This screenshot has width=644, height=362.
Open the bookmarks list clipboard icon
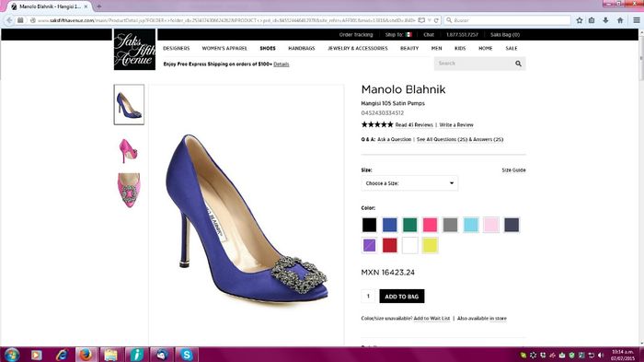pyautogui.click(x=592, y=20)
